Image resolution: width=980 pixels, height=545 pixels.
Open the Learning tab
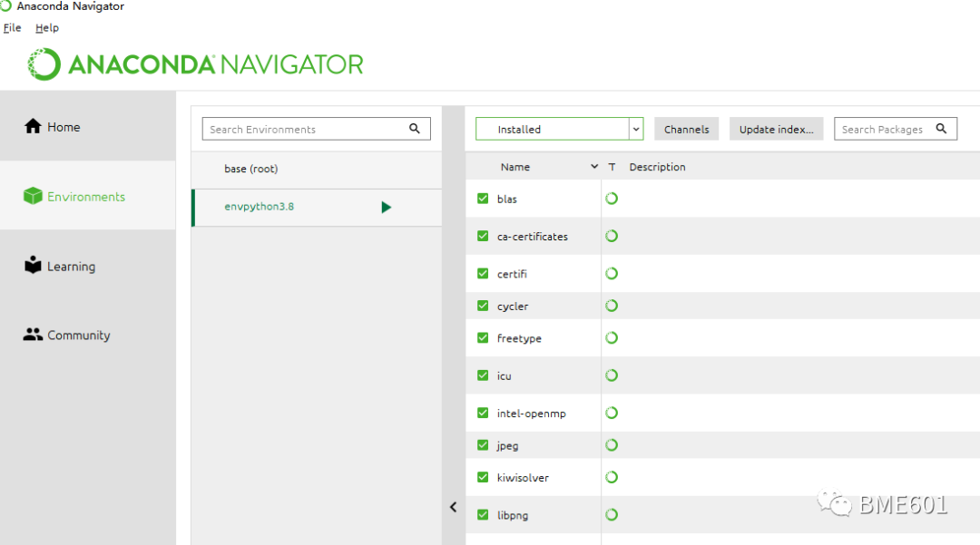point(87,266)
